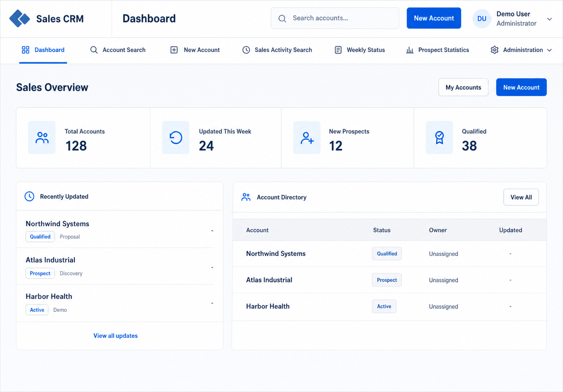Open the Weekly Status tab
The width and height of the screenshot is (563, 392).
pyautogui.click(x=360, y=50)
